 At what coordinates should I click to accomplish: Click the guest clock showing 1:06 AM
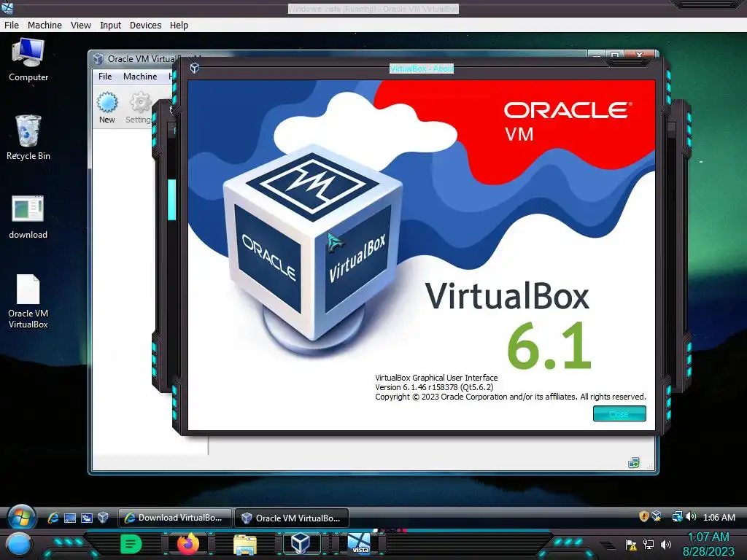coord(719,517)
